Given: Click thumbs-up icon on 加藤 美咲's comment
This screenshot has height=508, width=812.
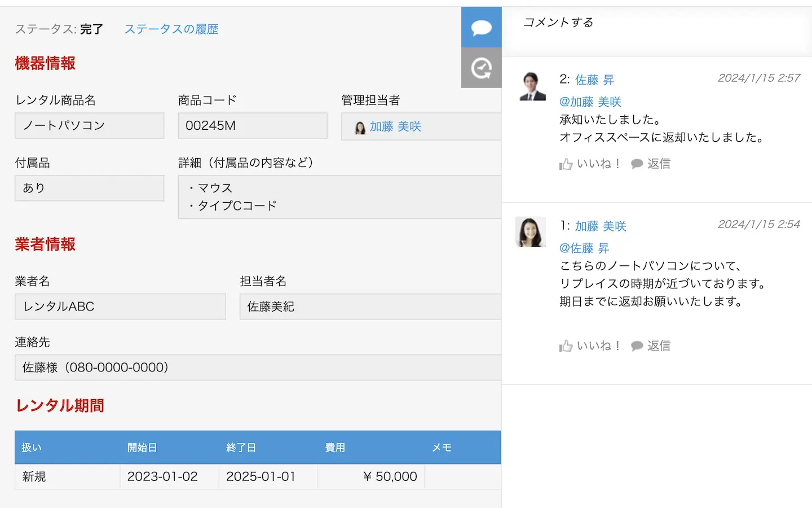Looking at the screenshot, I should (566, 346).
